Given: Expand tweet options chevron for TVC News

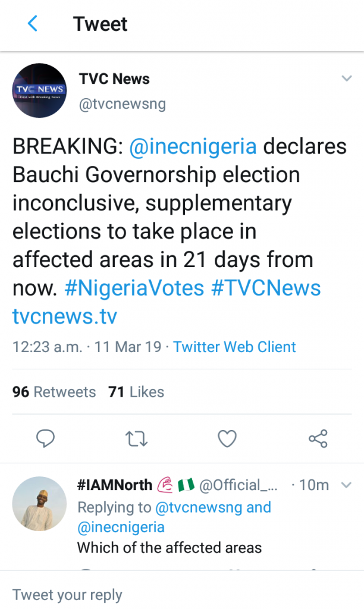Looking at the screenshot, I should [346, 79].
